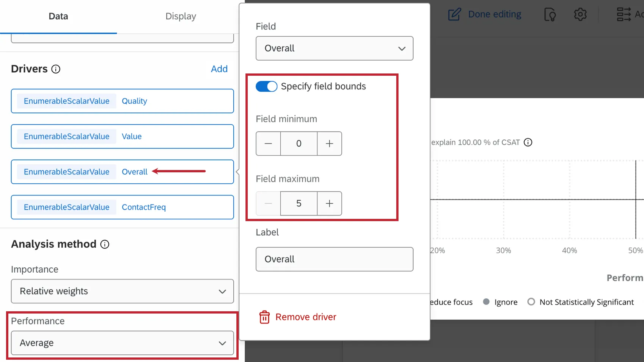Click the Analysis method info icon

105,244
